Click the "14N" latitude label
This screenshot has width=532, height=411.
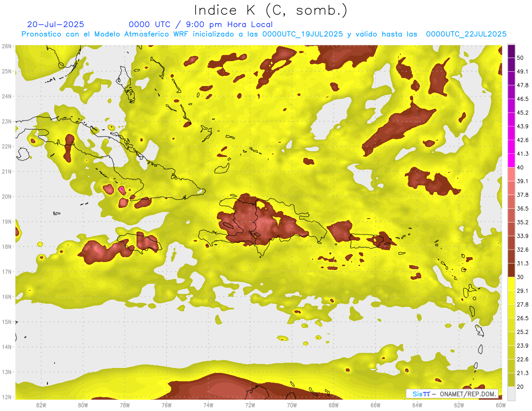[6, 347]
